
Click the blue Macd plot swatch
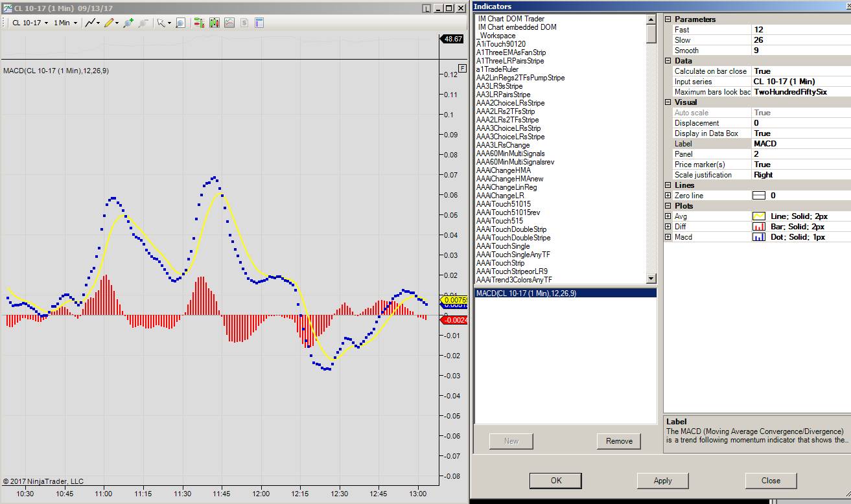758,237
